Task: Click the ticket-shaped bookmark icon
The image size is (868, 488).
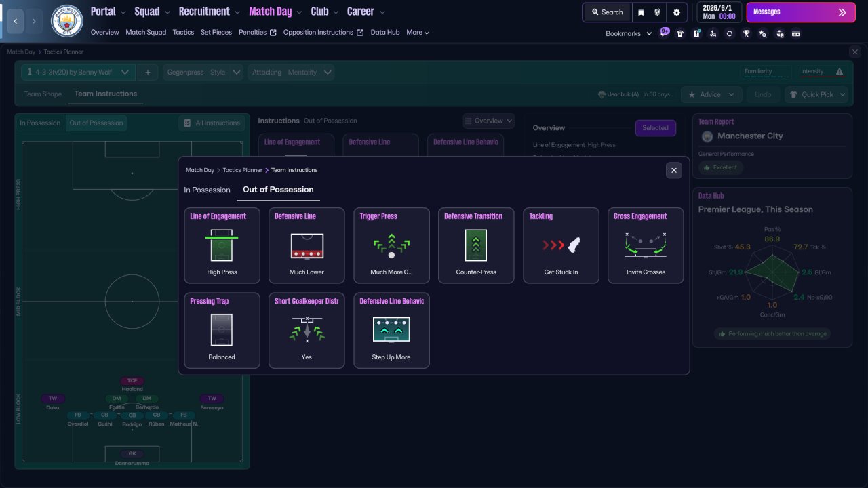Action: [796, 33]
